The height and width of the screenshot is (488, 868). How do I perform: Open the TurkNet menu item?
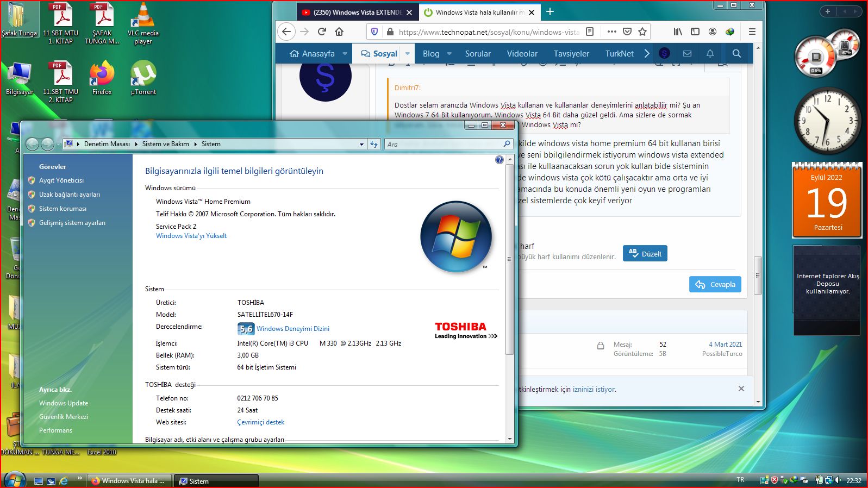[x=620, y=54]
